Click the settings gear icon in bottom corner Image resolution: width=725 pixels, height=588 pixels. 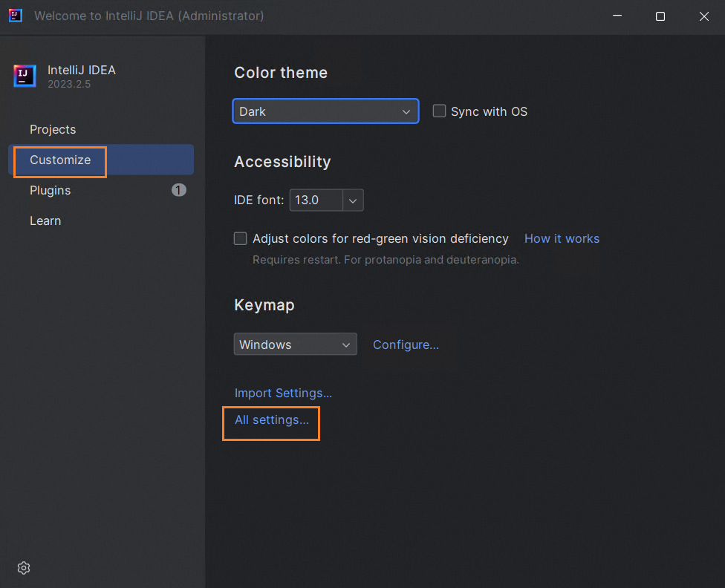24,568
